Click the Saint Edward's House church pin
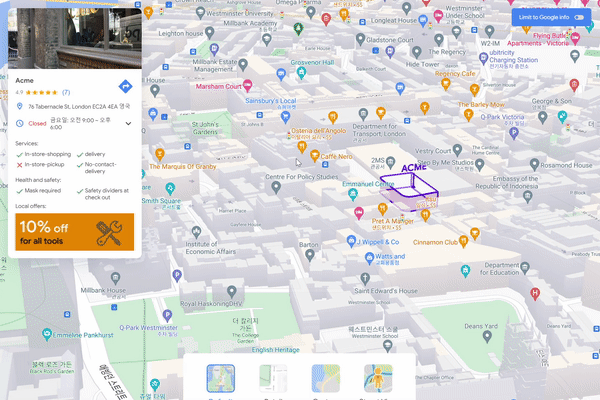 coord(365,278)
